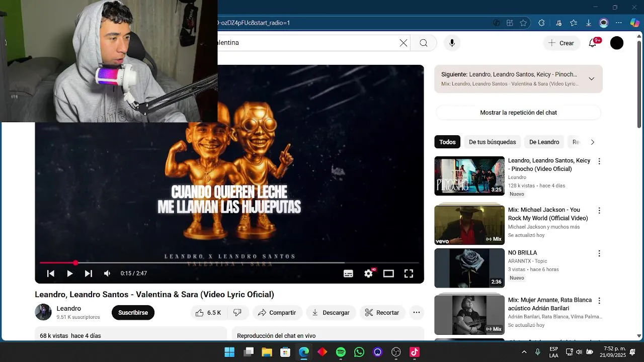Open Spotify from taskbar

tap(341, 352)
